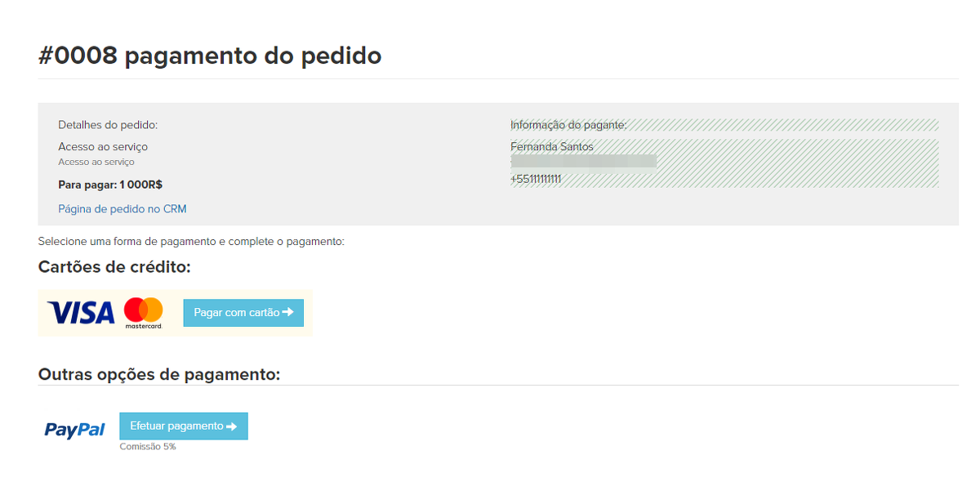Image resolution: width=980 pixels, height=486 pixels.
Task: Click the "Outras opções de pagamento:" heading
Action: tap(159, 374)
